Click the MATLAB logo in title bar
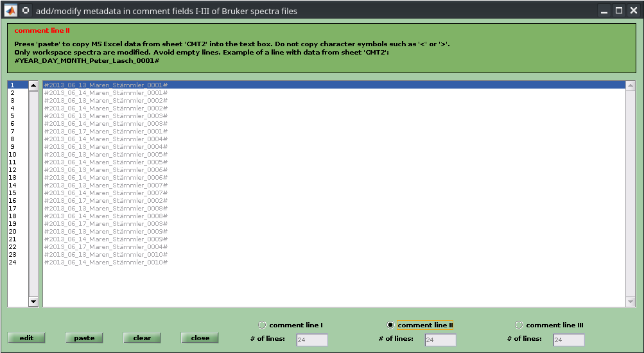The height and width of the screenshot is (353, 644). 10,11
